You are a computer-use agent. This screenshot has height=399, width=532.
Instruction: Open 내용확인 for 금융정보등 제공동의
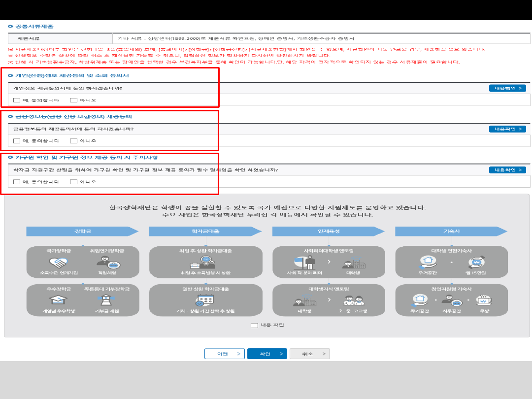click(x=507, y=129)
